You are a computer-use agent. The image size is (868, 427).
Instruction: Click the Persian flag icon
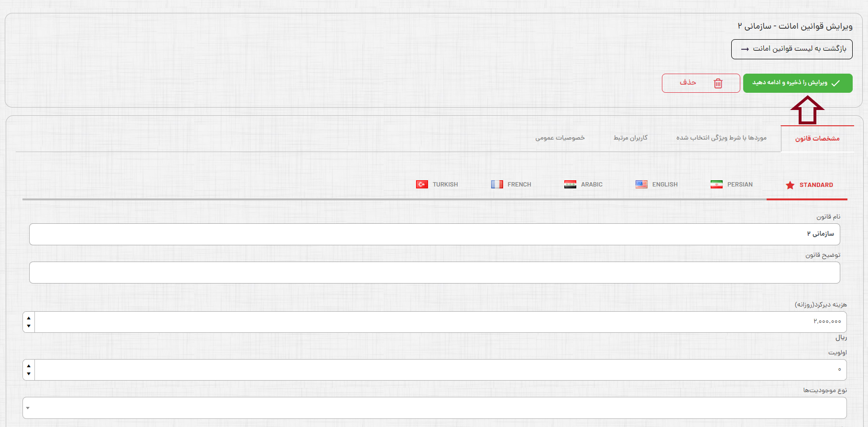point(716,185)
